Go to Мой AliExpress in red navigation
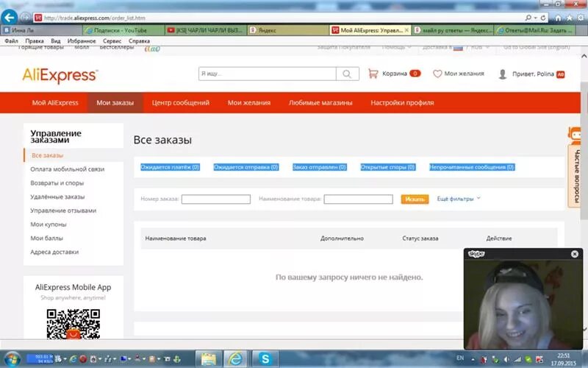 click(x=55, y=102)
